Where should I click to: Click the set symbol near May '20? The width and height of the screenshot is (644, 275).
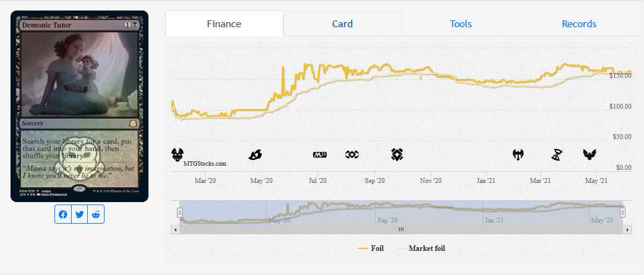click(x=255, y=154)
